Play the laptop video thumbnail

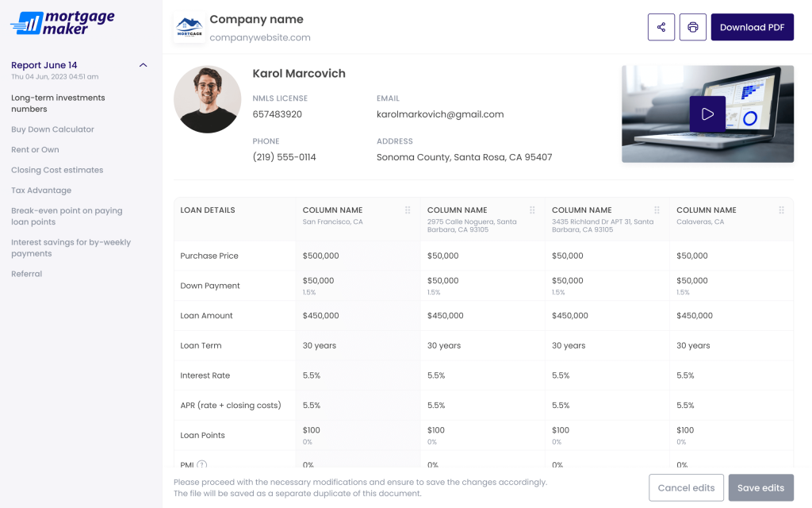707,114
